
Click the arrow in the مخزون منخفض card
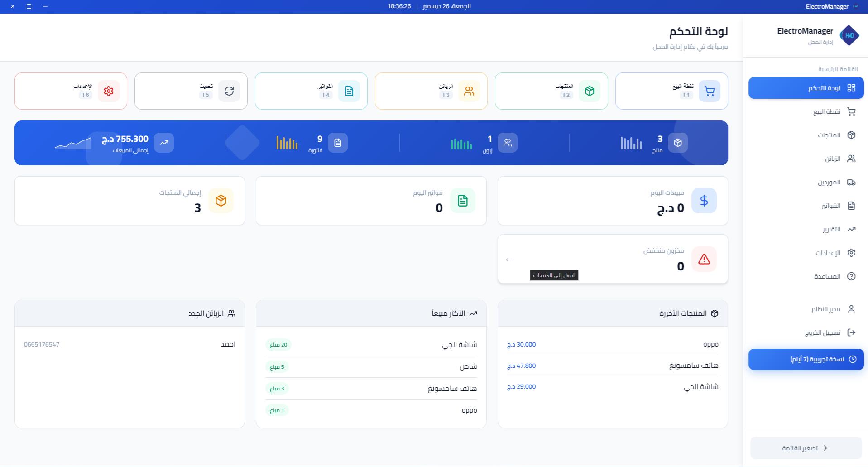coord(509,260)
